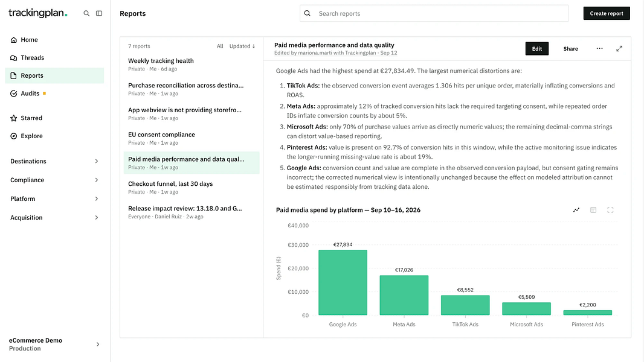Expand the Destinations section
This screenshot has height=362, width=644.
click(54, 161)
